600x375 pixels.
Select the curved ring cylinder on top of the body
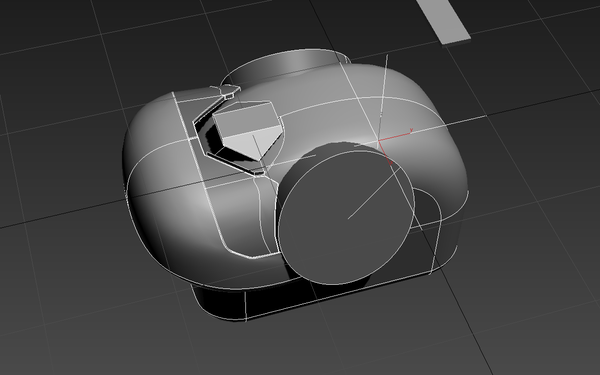[x=286, y=66]
